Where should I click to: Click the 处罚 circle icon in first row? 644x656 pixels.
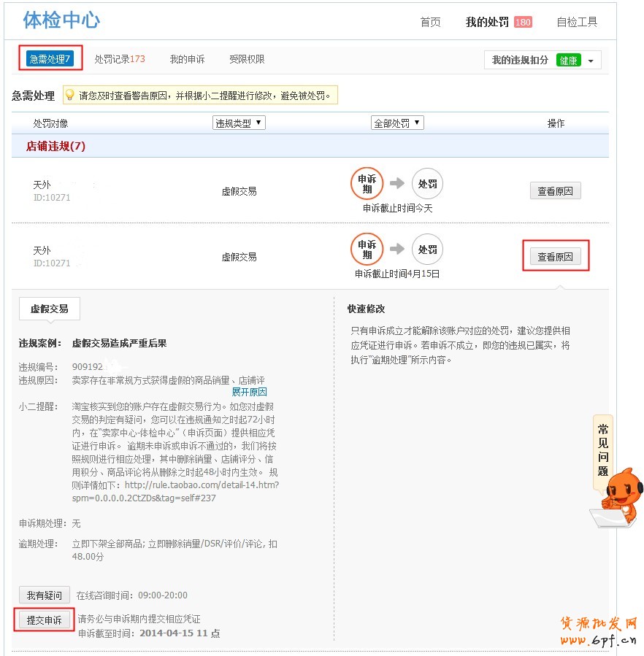[427, 183]
